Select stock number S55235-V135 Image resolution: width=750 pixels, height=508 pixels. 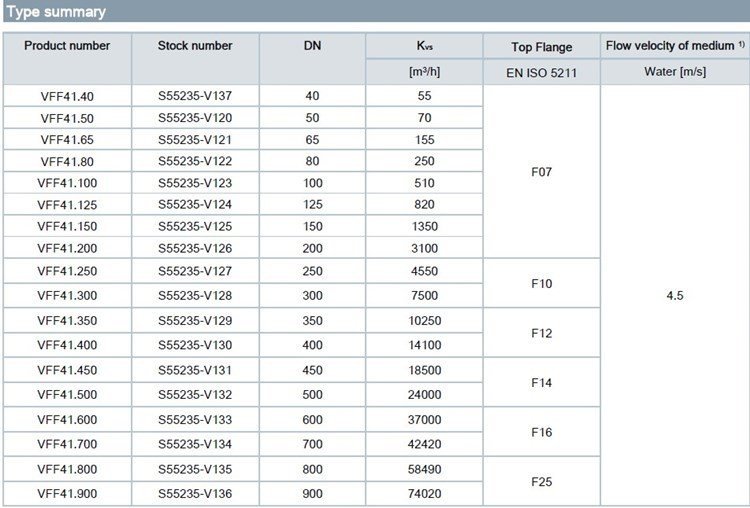point(195,469)
